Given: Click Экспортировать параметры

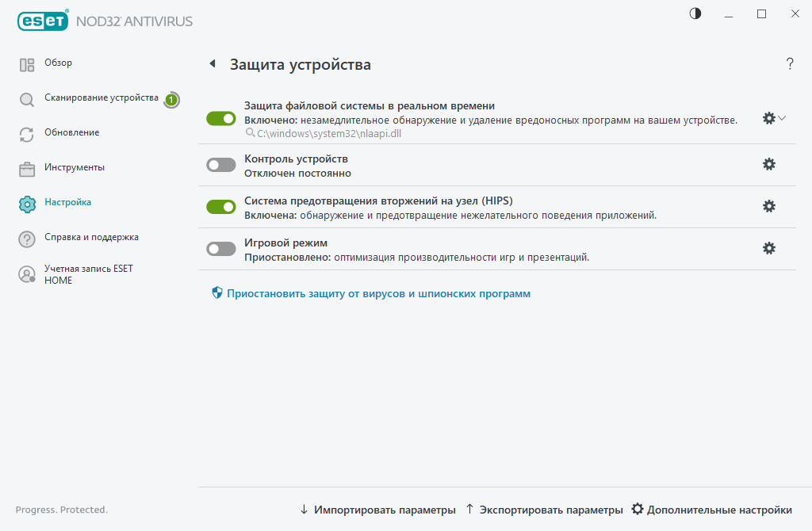Looking at the screenshot, I should pyautogui.click(x=544, y=510).
